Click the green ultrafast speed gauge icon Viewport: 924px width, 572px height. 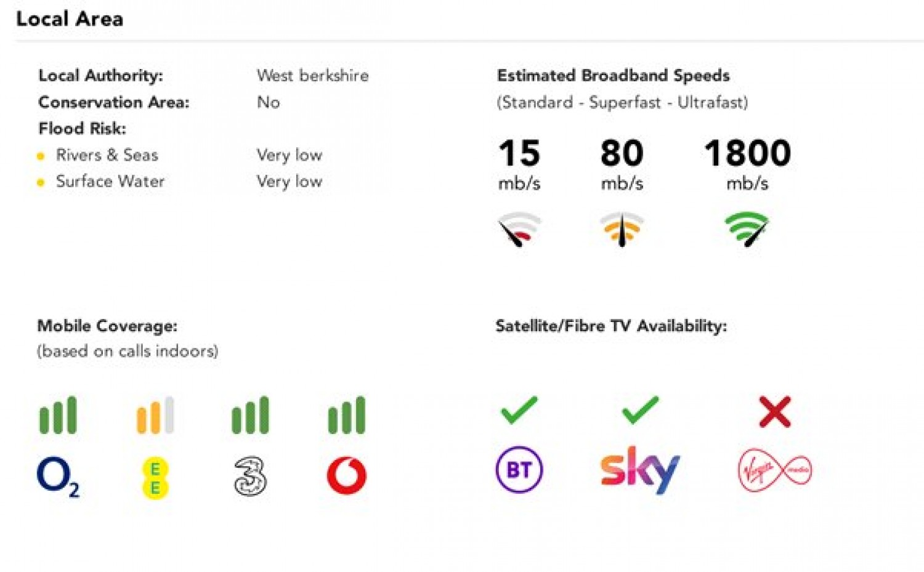(747, 229)
